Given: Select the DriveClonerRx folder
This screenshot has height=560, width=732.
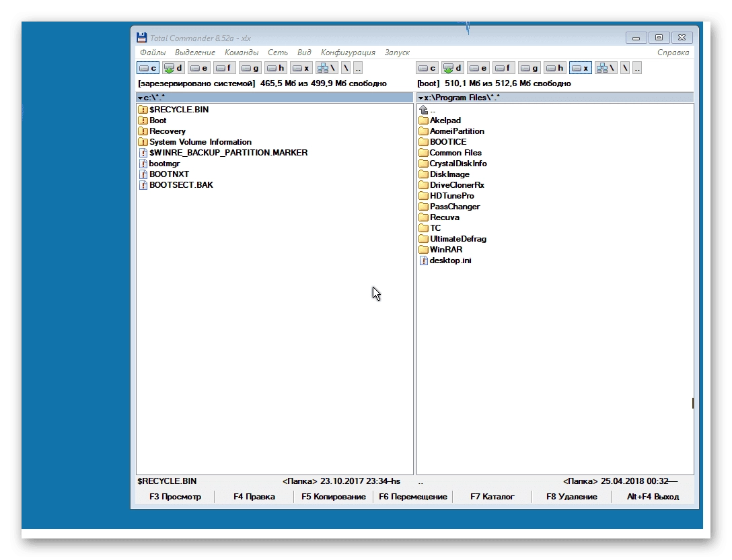Looking at the screenshot, I should (x=451, y=185).
